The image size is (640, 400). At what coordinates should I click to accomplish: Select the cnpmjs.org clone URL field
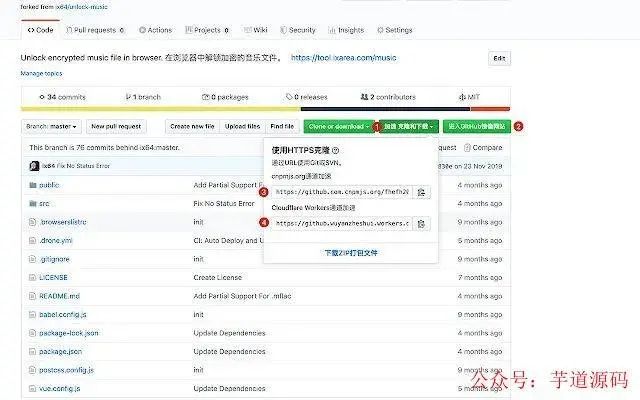[342, 192]
